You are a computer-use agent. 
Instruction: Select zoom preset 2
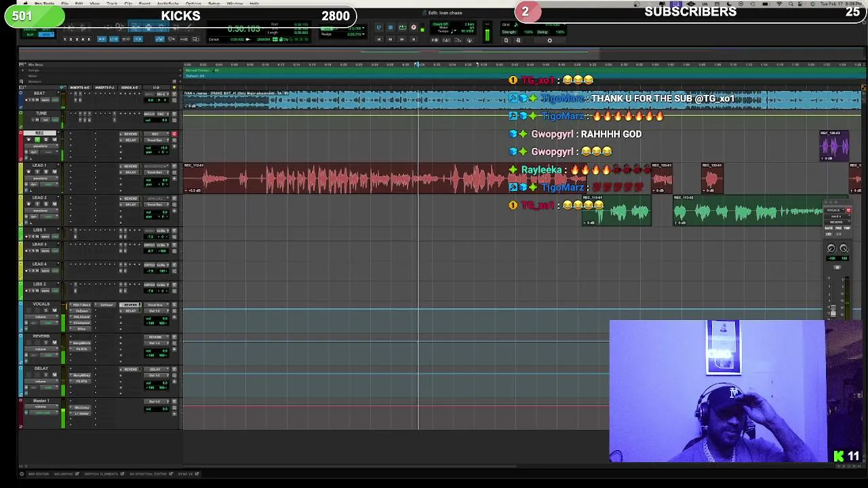point(71,39)
